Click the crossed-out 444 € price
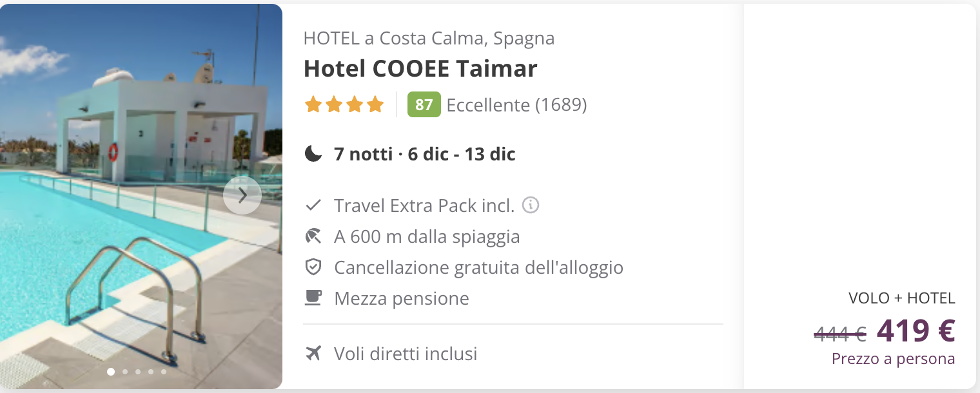This screenshot has height=393, width=980. click(841, 333)
